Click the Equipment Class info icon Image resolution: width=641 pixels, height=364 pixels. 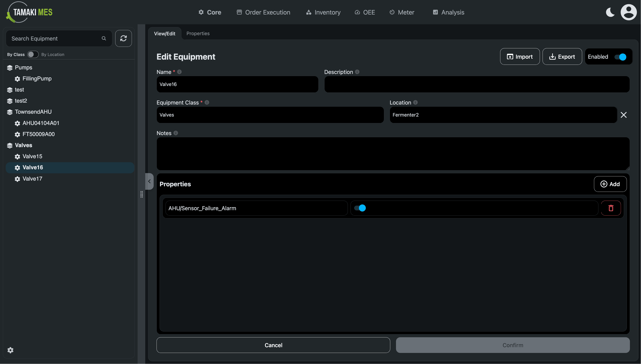click(207, 102)
